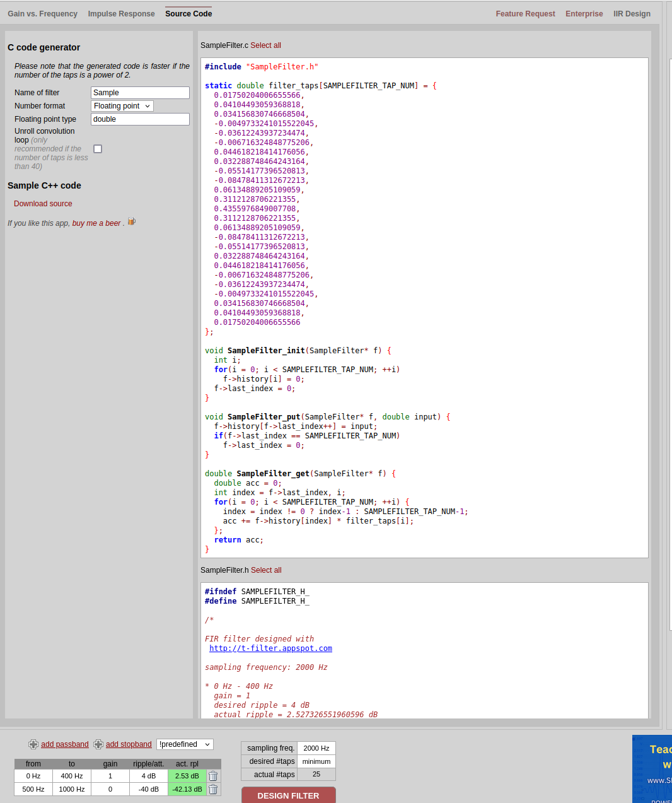Go to the IIR Design page
The width and height of the screenshot is (672, 803).
click(x=632, y=14)
